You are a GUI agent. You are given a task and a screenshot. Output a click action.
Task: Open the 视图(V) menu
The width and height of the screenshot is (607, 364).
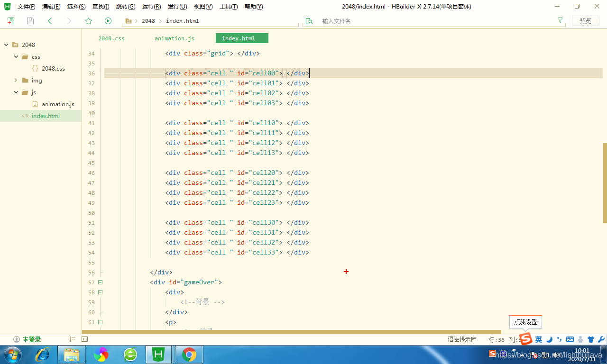coord(203,7)
